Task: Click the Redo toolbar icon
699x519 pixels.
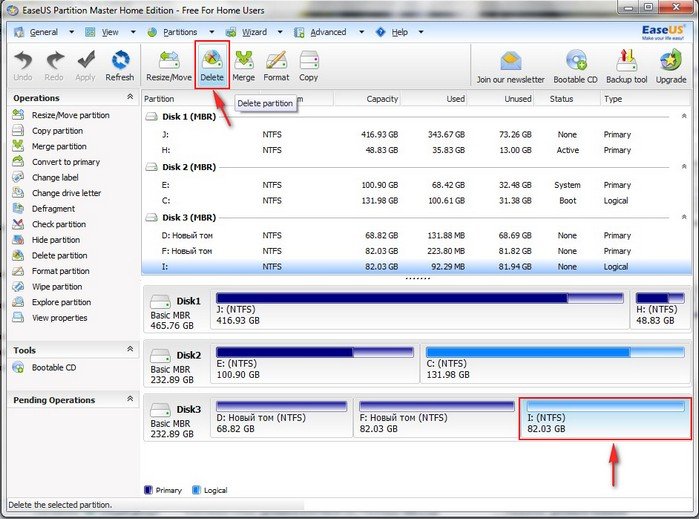Action: [54, 65]
